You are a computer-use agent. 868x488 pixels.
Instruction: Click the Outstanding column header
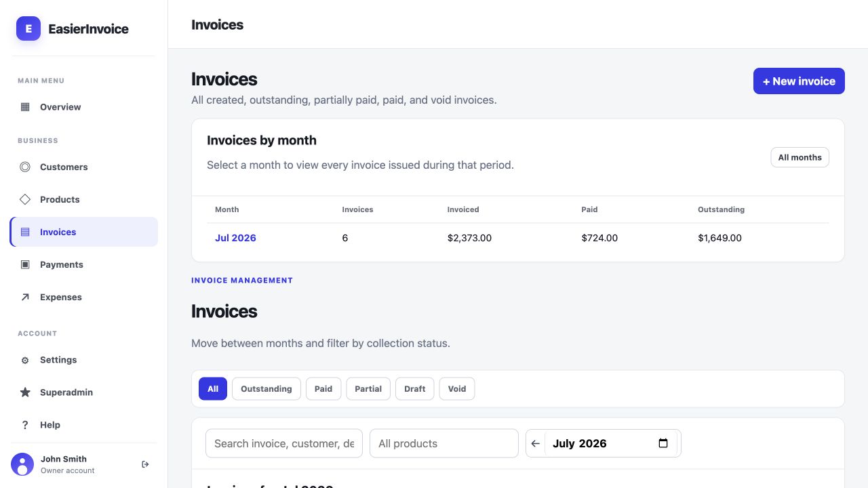[x=721, y=209]
